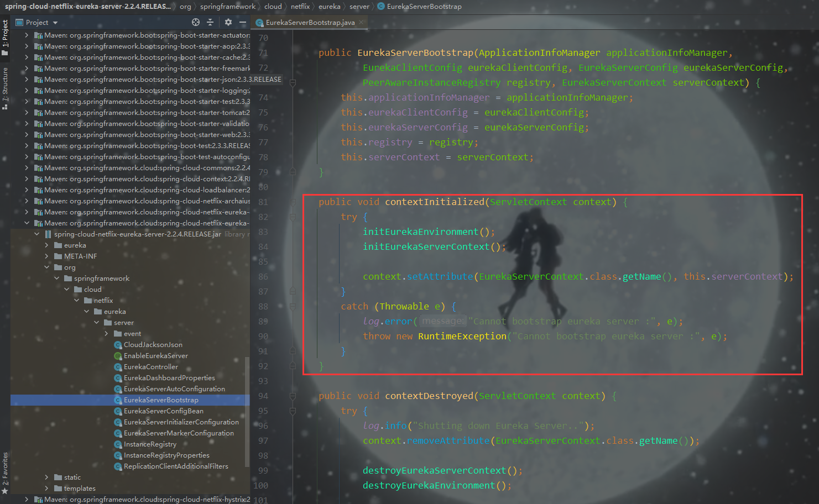Click 'org' in the breadcrumb bar
819x504 pixels.
pos(185,7)
